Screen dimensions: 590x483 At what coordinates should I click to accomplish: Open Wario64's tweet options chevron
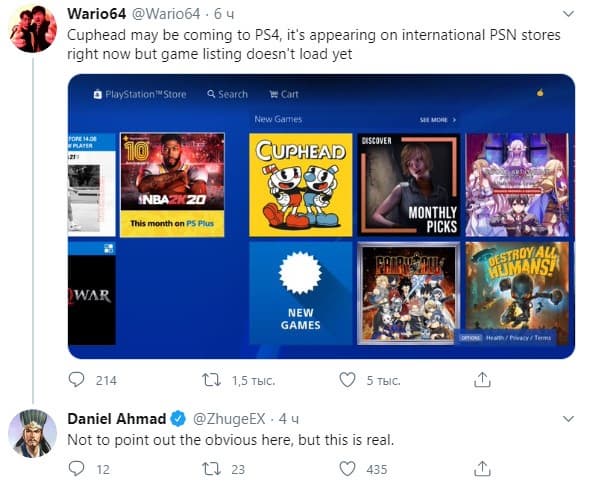click(568, 14)
